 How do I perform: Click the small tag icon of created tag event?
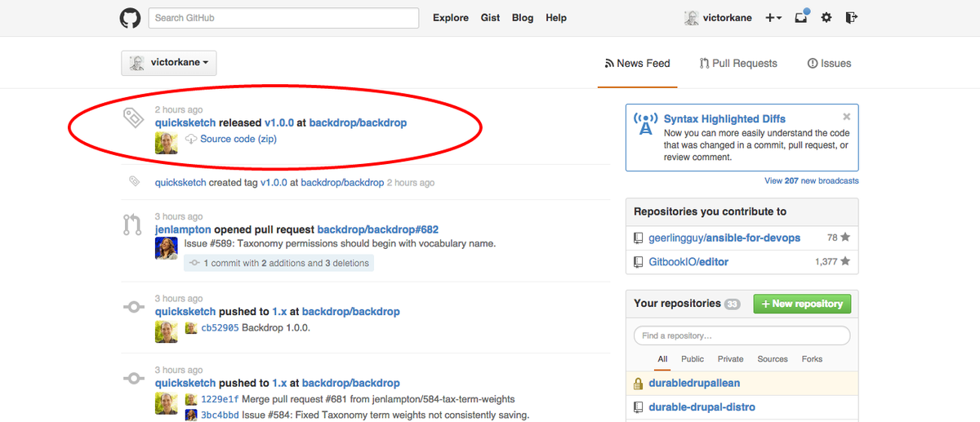[x=133, y=181]
